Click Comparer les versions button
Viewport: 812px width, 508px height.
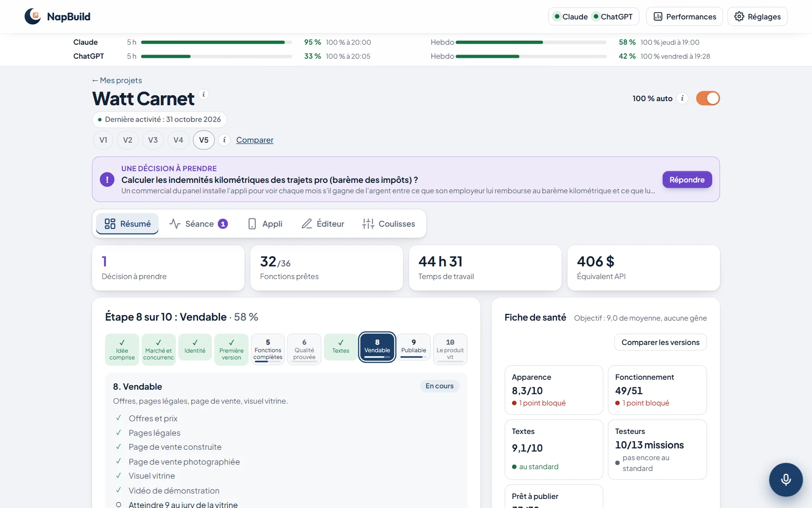[x=660, y=342]
